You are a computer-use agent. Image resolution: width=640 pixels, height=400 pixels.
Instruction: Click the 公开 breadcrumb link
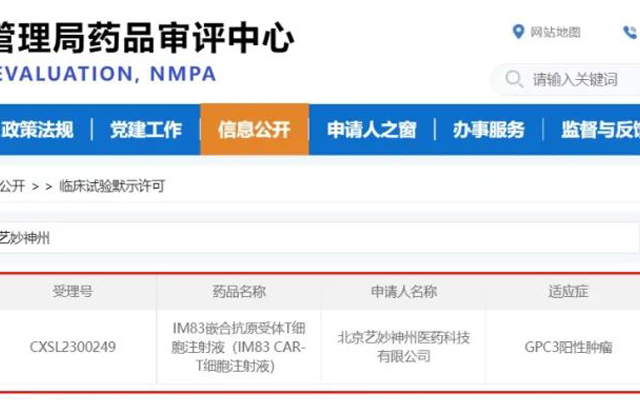click(x=12, y=186)
